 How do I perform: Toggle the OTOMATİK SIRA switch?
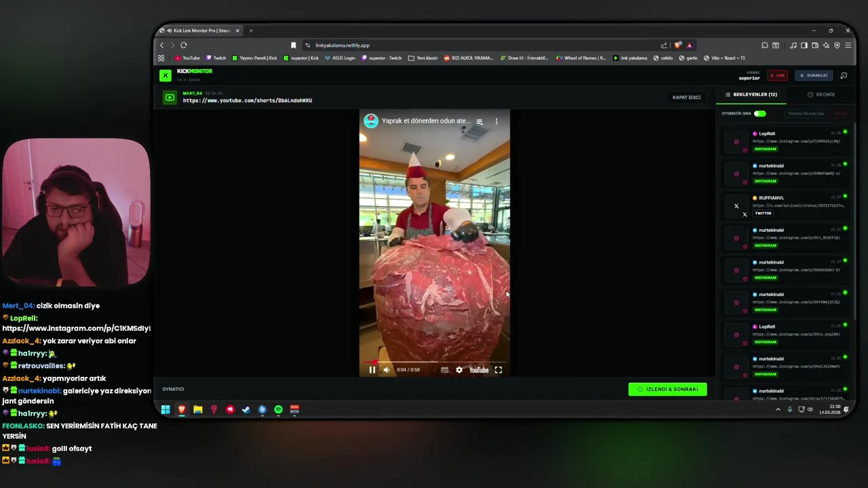click(759, 113)
